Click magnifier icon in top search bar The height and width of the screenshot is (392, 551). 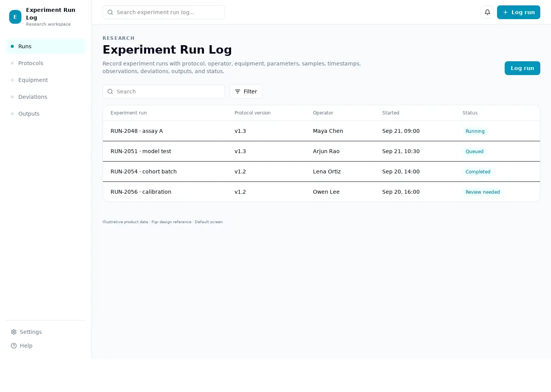point(110,12)
